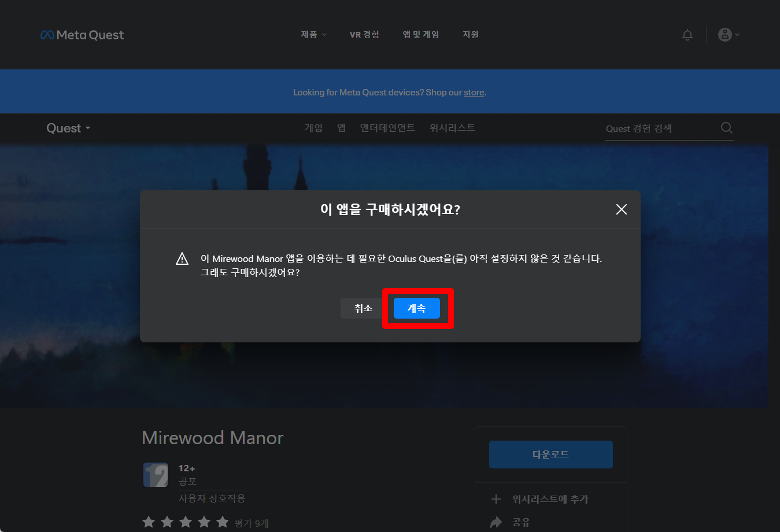The width and height of the screenshot is (780, 532).
Task: Click the 공유 link
Action: coord(521,523)
